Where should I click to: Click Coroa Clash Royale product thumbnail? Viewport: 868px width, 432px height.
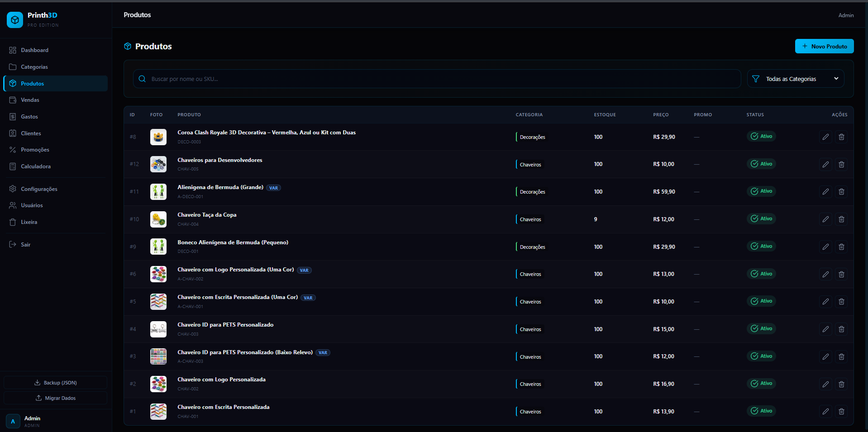pos(158,137)
